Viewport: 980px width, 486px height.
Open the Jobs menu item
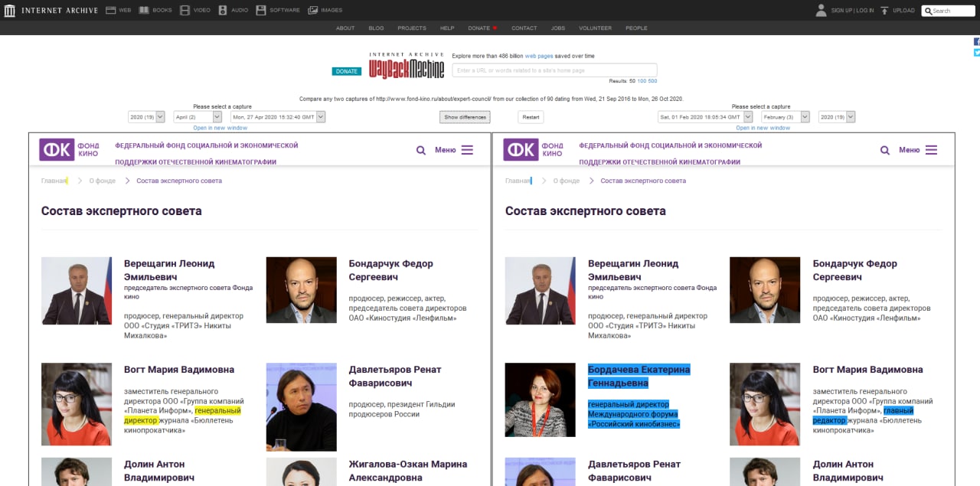[558, 28]
